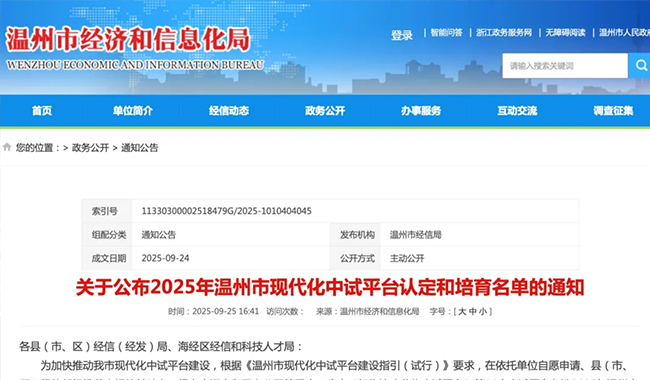Click the 各县（市、区）经信 salutation line
Viewport: 650px width, 380px height.
[x=161, y=346]
